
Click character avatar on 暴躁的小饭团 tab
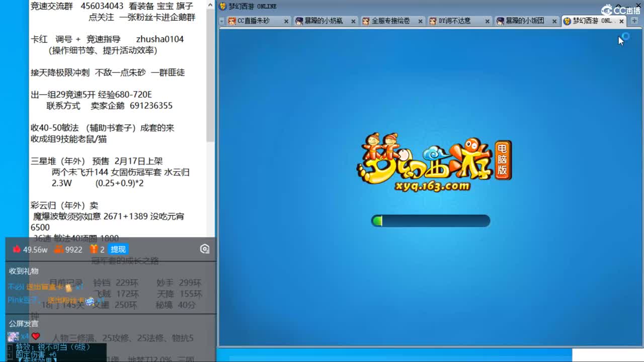click(x=500, y=21)
